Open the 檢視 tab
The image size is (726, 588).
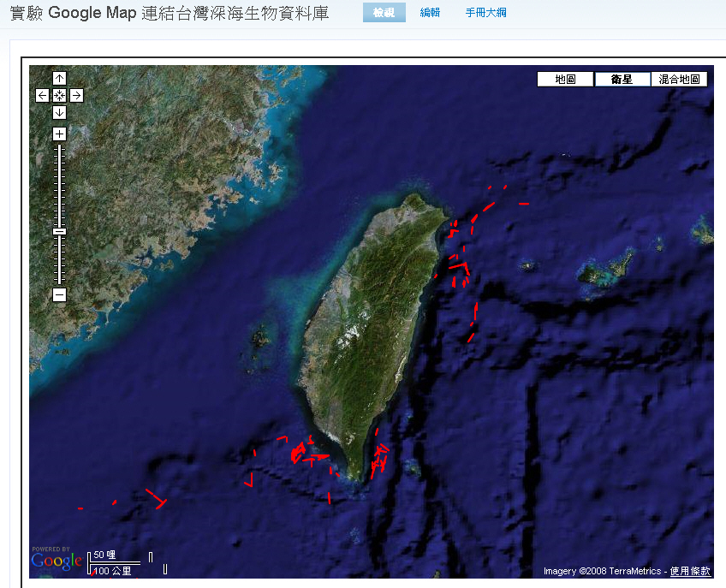pos(384,13)
